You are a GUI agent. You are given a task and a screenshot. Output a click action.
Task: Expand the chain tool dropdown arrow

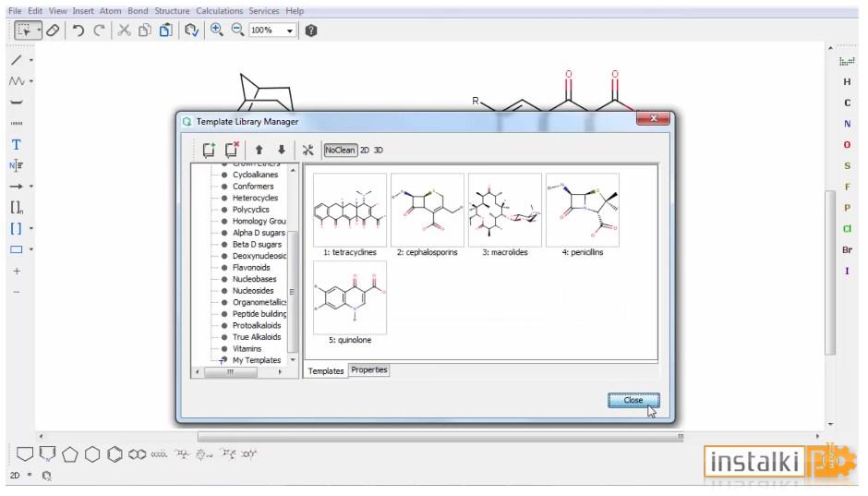click(31, 81)
